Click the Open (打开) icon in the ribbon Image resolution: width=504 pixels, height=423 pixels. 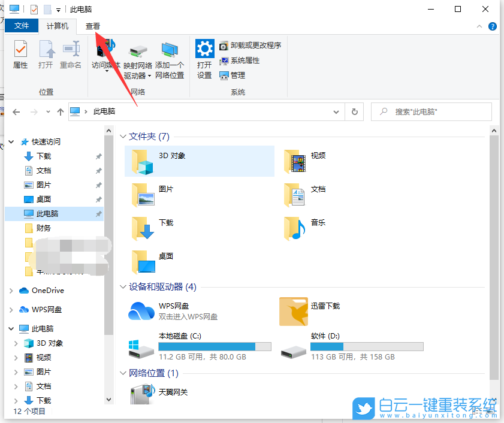point(46,57)
